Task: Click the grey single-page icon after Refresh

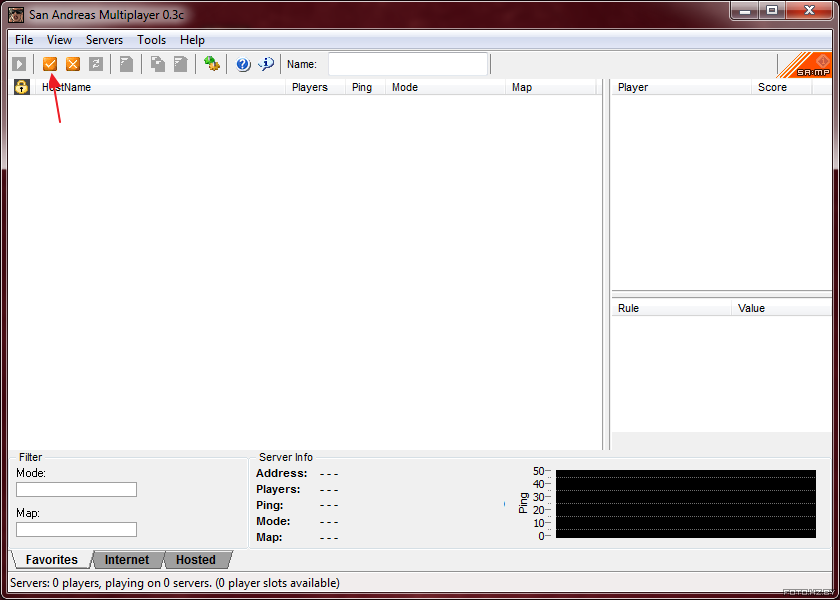Action: [126, 64]
